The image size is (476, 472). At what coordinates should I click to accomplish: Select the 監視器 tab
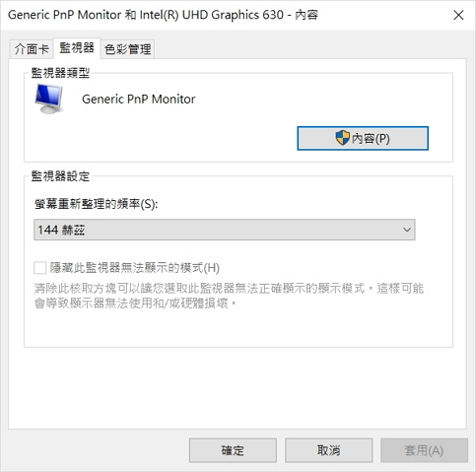pos(77,48)
